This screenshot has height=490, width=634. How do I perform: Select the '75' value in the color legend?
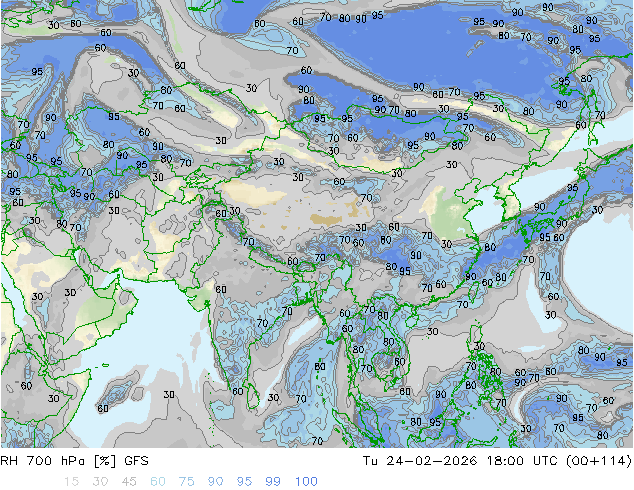click(187, 482)
